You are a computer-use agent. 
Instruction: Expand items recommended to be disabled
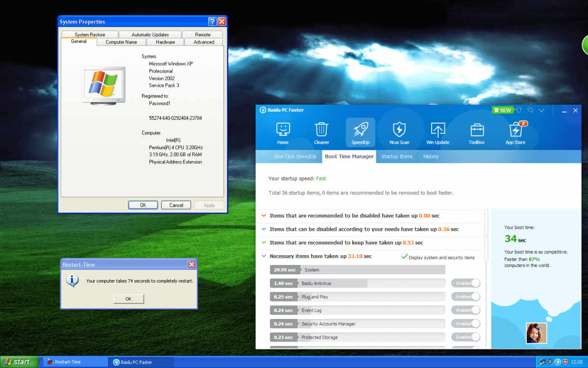(x=264, y=215)
